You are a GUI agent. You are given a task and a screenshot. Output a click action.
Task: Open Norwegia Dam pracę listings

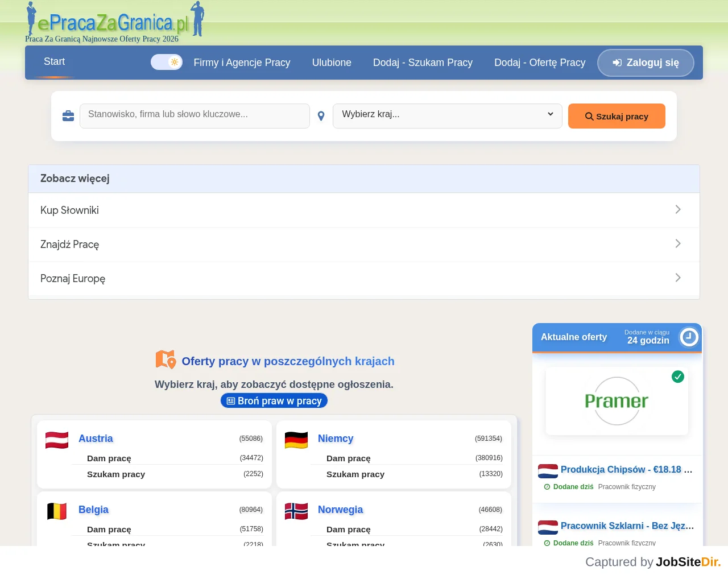[348, 530]
